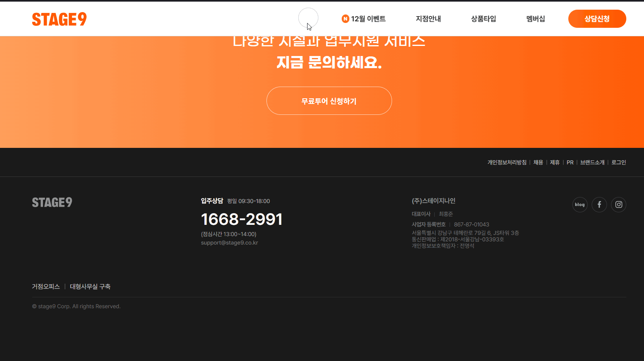Follow the 채용 footer link
This screenshot has width=644, height=361.
point(538,162)
